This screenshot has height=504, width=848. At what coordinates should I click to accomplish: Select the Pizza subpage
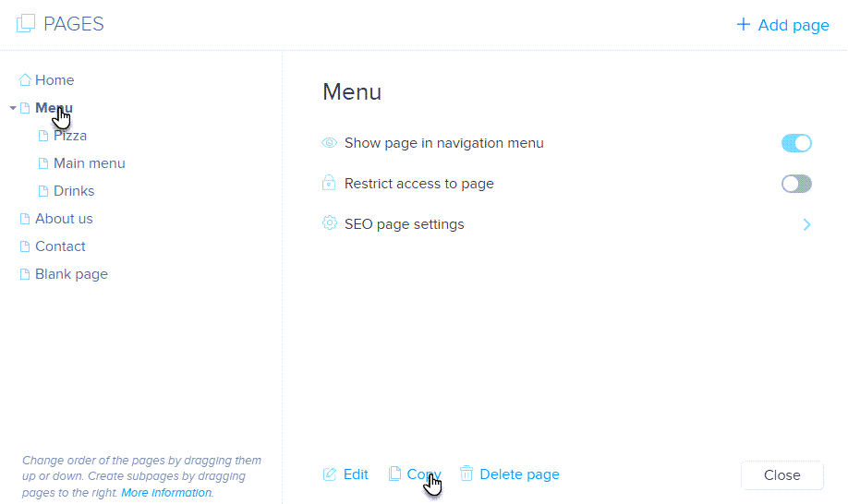[70, 136]
